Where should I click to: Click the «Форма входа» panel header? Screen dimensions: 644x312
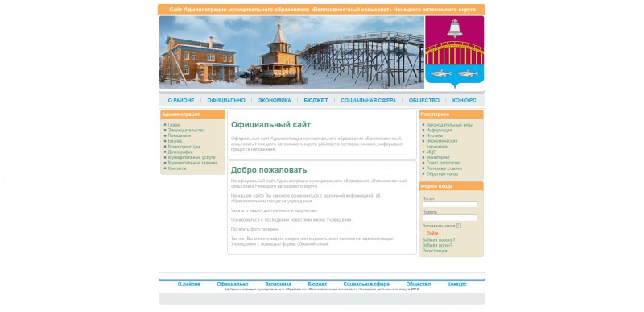[x=451, y=186]
